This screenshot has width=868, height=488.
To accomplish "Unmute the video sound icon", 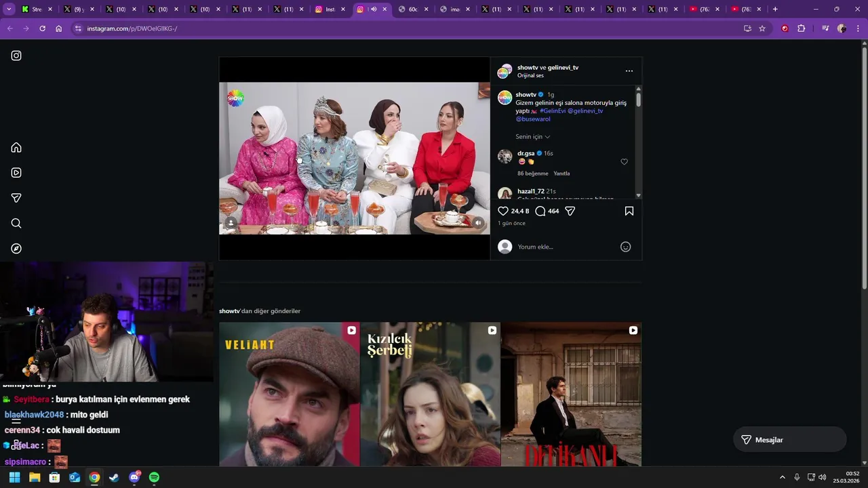I will click(478, 222).
